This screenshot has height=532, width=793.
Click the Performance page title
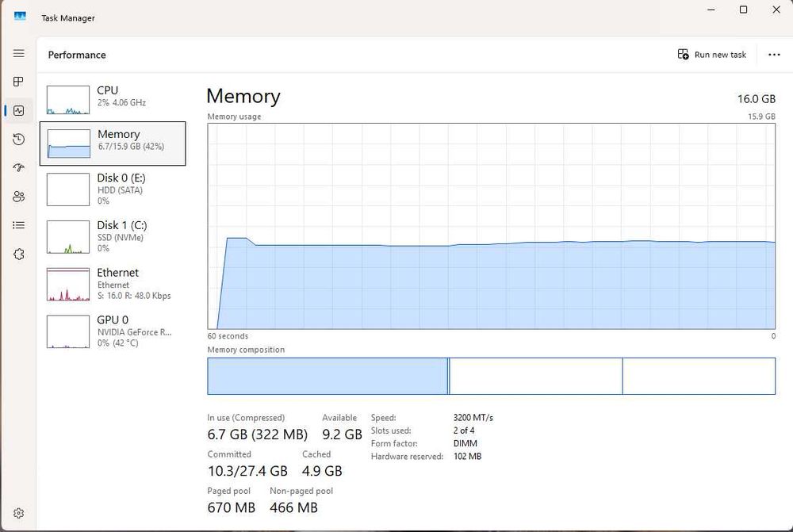(77, 55)
